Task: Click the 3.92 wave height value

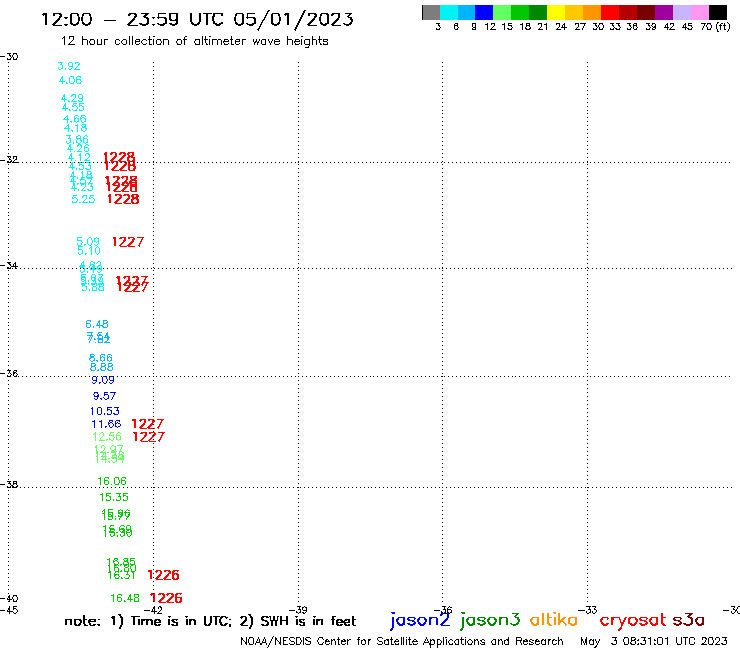Action: [69, 66]
